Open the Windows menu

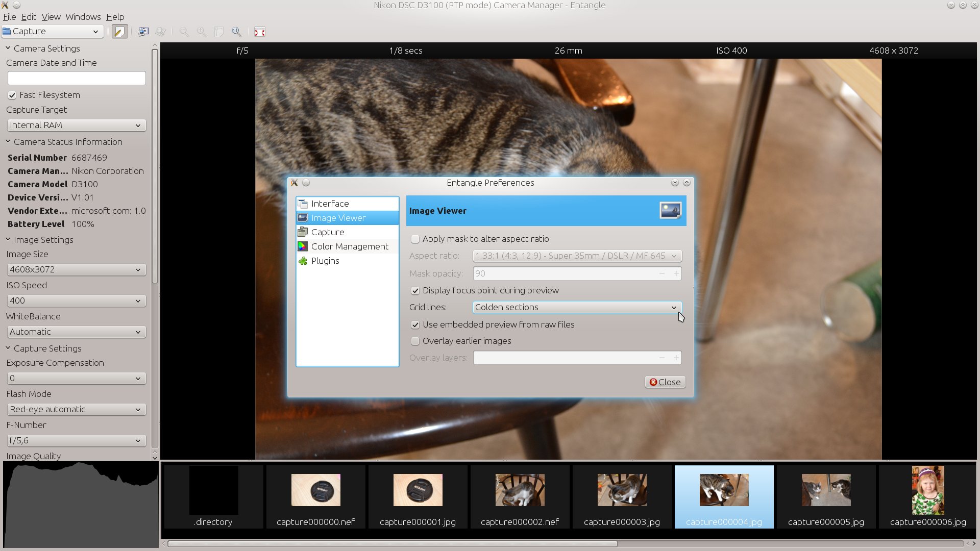[x=83, y=17]
